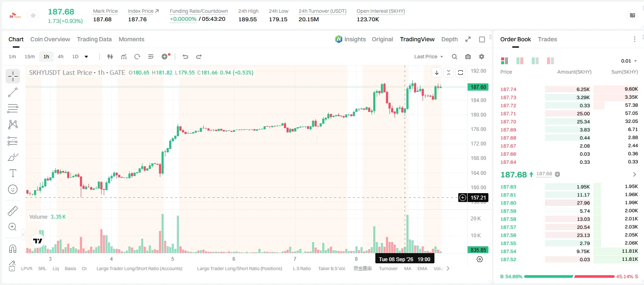The height and width of the screenshot is (285, 644).
Task: Enable the EMA indicator
Action: click(x=422, y=268)
